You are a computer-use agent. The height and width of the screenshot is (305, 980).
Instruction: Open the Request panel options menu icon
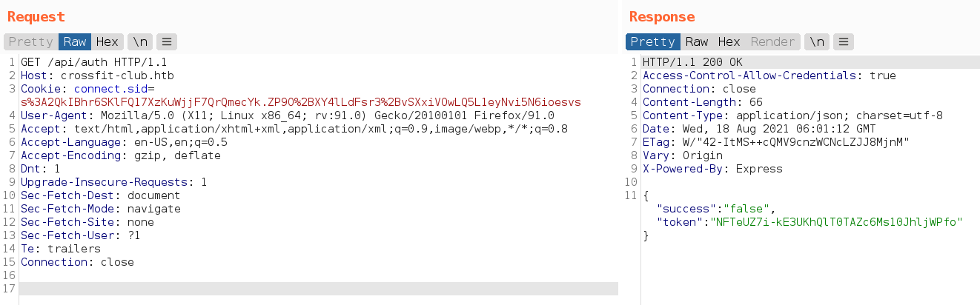pyautogui.click(x=167, y=41)
